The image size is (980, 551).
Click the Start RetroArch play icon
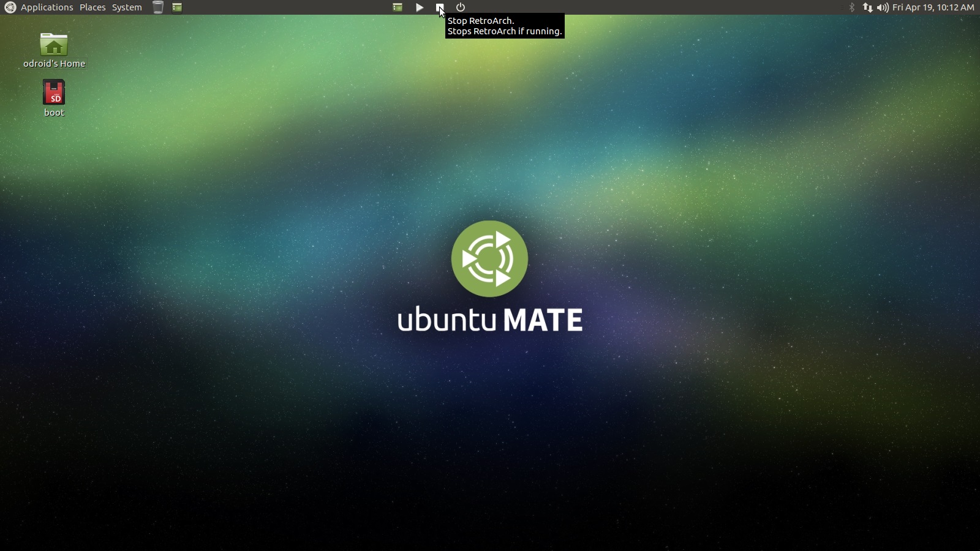419,7
